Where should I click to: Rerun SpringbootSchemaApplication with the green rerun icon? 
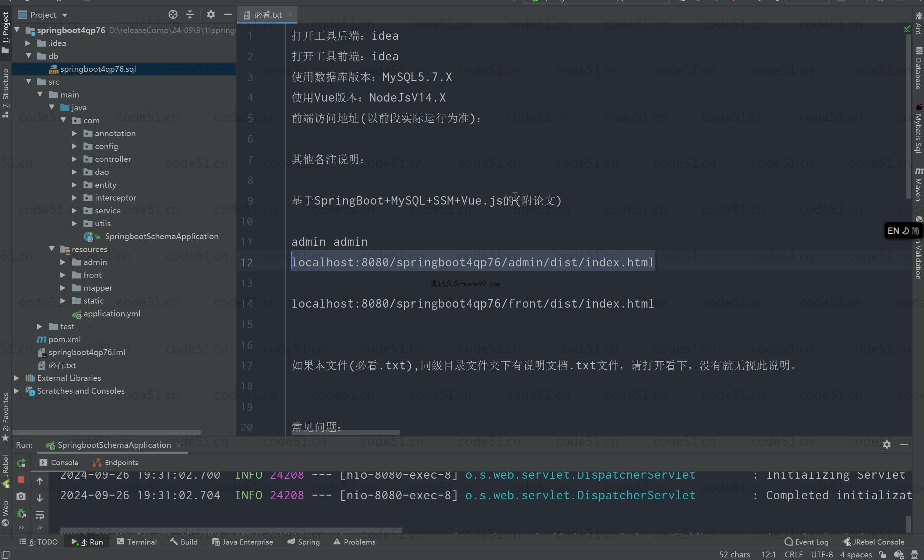(21, 463)
